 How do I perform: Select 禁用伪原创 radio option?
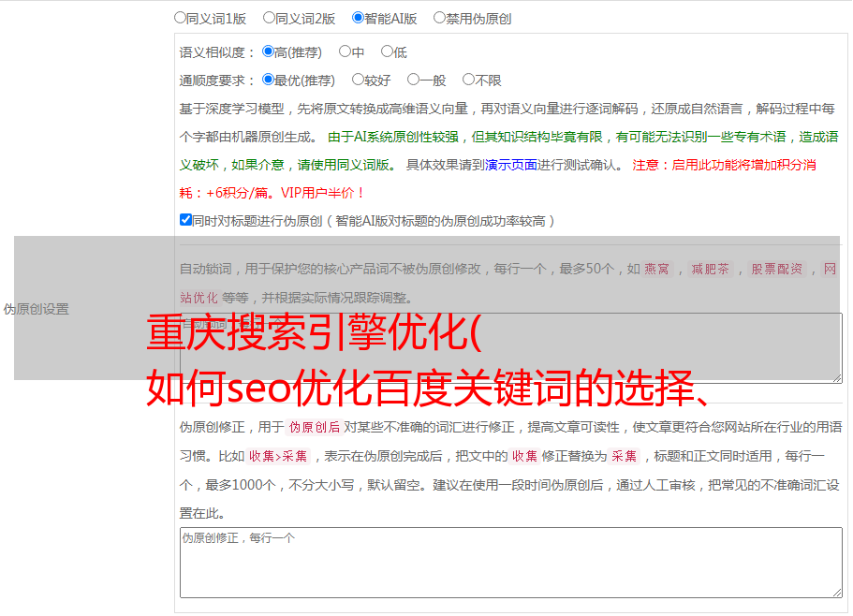[x=439, y=18]
